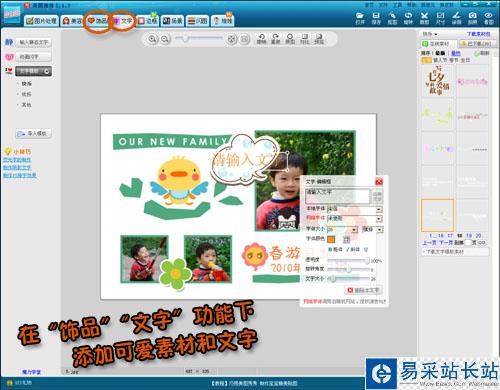Screen dimensions: 500x390
Task: Compare before and after with the 对比 icon
Action: [305, 39]
